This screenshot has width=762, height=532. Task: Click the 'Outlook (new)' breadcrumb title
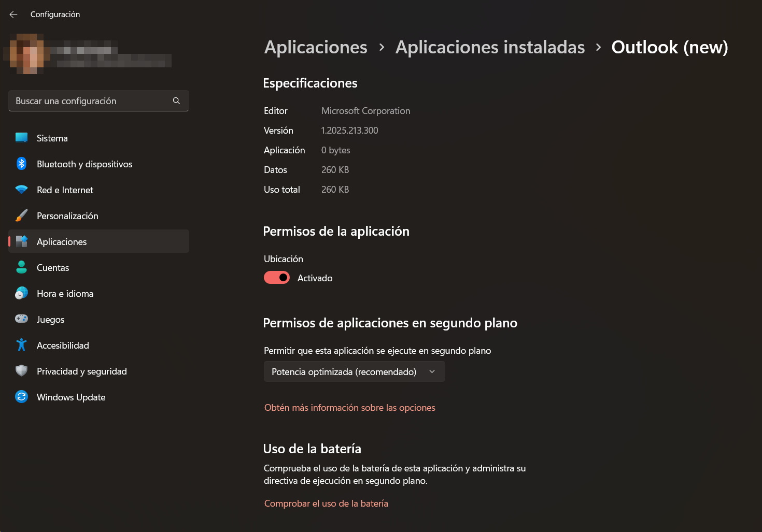tap(670, 47)
